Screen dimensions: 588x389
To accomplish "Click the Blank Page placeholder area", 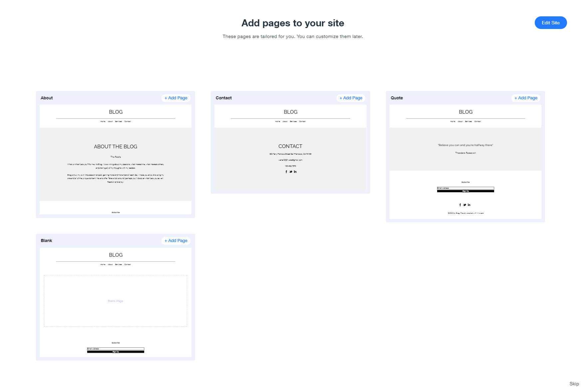I will pyautogui.click(x=115, y=301).
